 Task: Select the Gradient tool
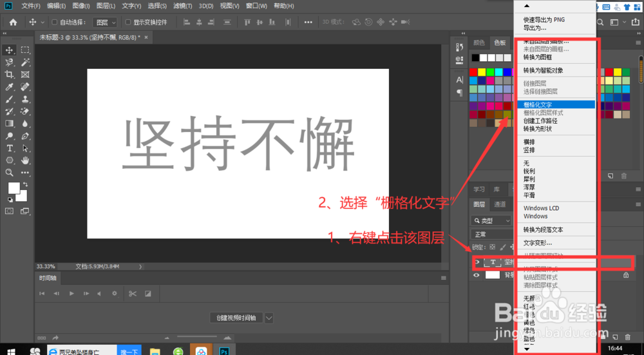point(9,123)
